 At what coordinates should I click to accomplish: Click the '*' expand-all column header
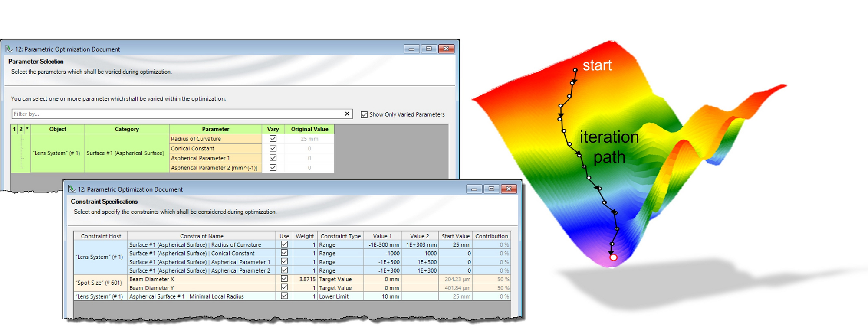27,129
